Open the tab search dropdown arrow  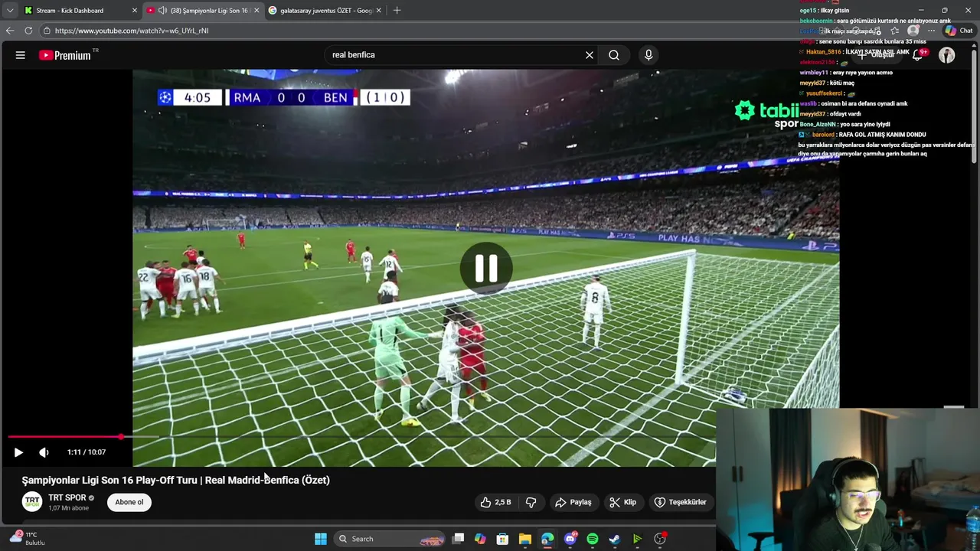(10, 11)
